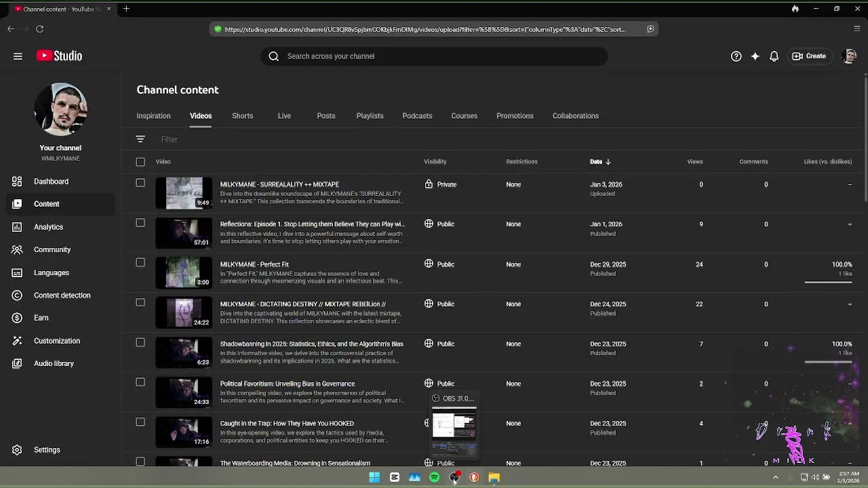
Task: Open Private visibility dropdown for SURREALALITY
Action: tap(441, 184)
